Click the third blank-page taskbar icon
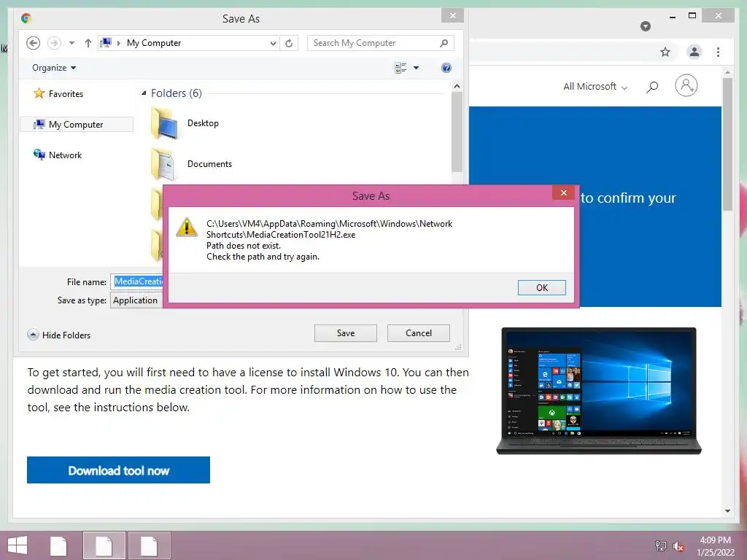 point(149,545)
